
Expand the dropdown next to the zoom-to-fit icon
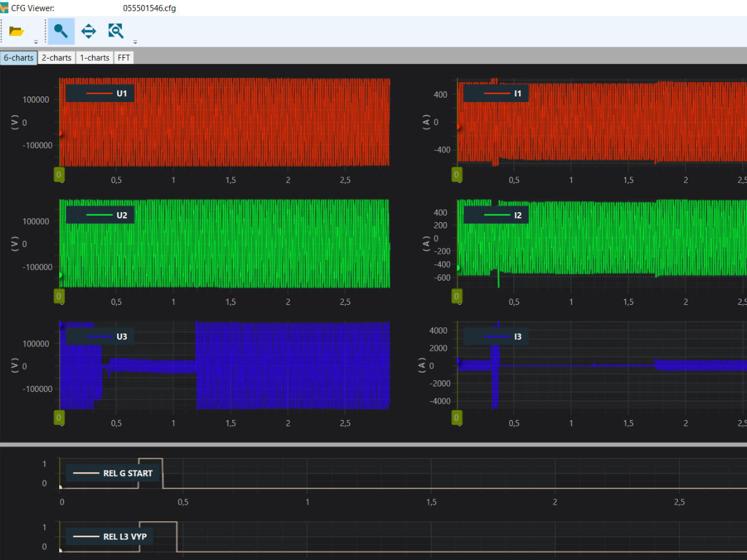click(134, 42)
